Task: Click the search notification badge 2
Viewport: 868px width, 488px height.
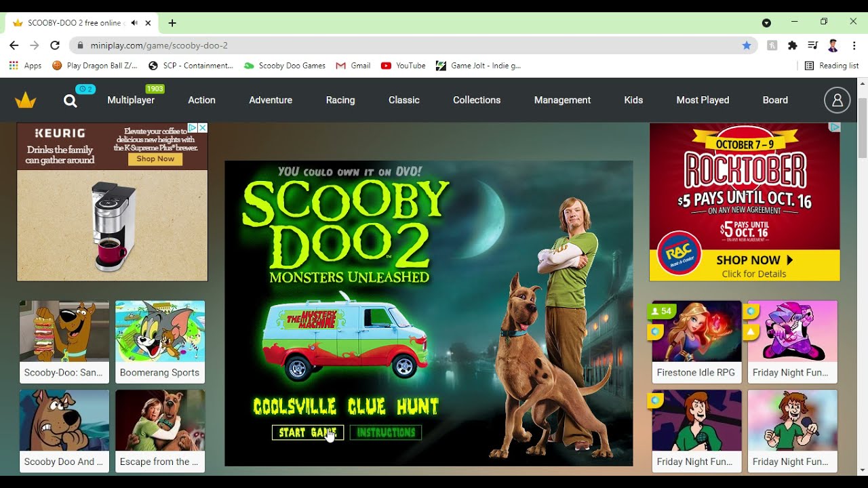Action: click(85, 89)
